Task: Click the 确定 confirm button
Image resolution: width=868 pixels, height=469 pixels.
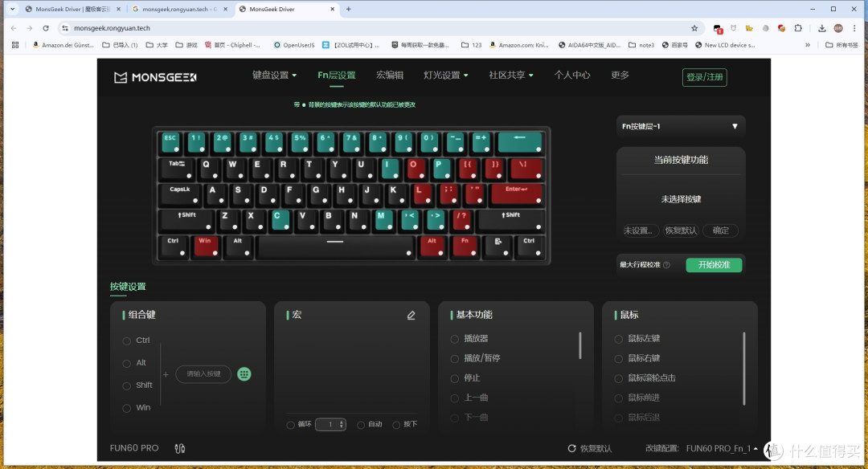Action: coord(721,230)
